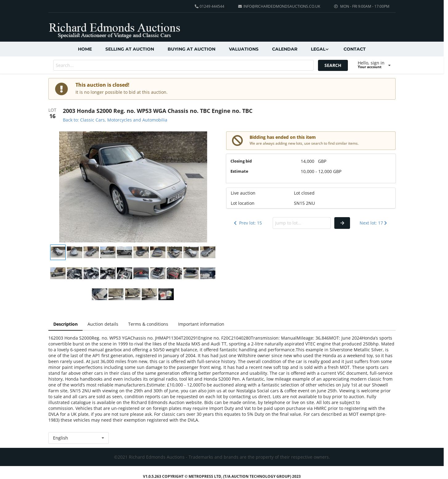Go back to Classic Cars, Motorcycles and Automobilia

click(x=115, y=120)
